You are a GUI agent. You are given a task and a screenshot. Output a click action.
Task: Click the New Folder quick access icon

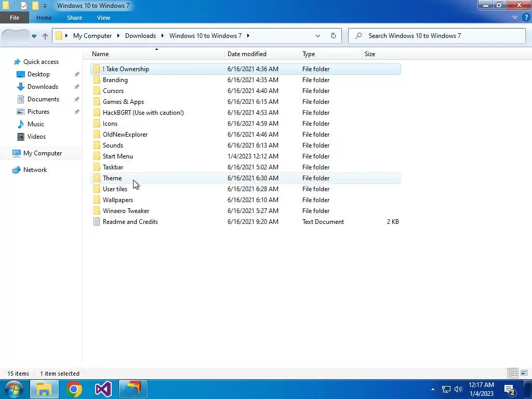(35, 5)
